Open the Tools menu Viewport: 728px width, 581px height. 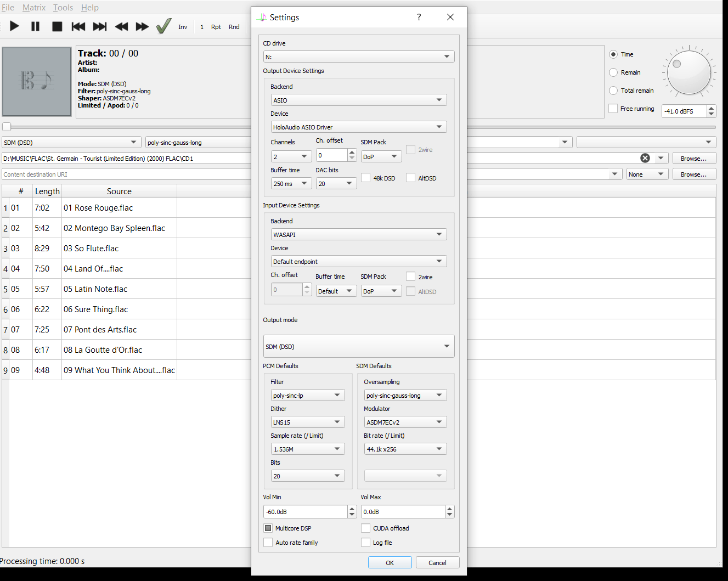(63, 8)
